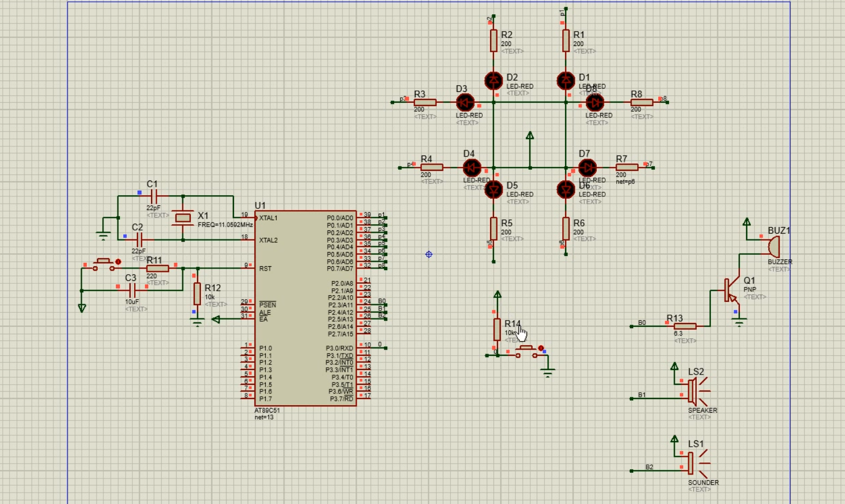Select LED D4
The width and height of the screenshot is (845, 504).
point(472,168)
